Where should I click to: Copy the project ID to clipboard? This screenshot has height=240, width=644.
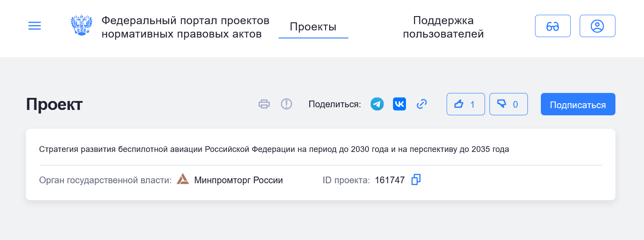[416, 180]
